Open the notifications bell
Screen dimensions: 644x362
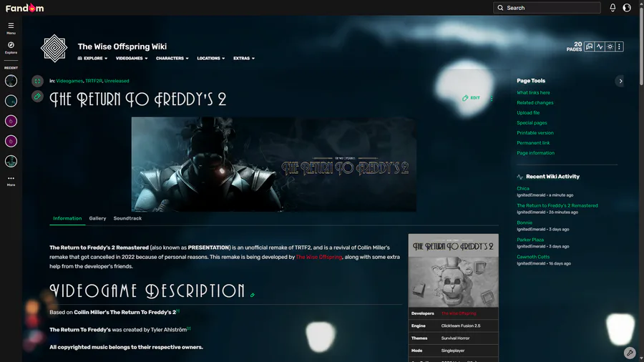coord(613,8)
